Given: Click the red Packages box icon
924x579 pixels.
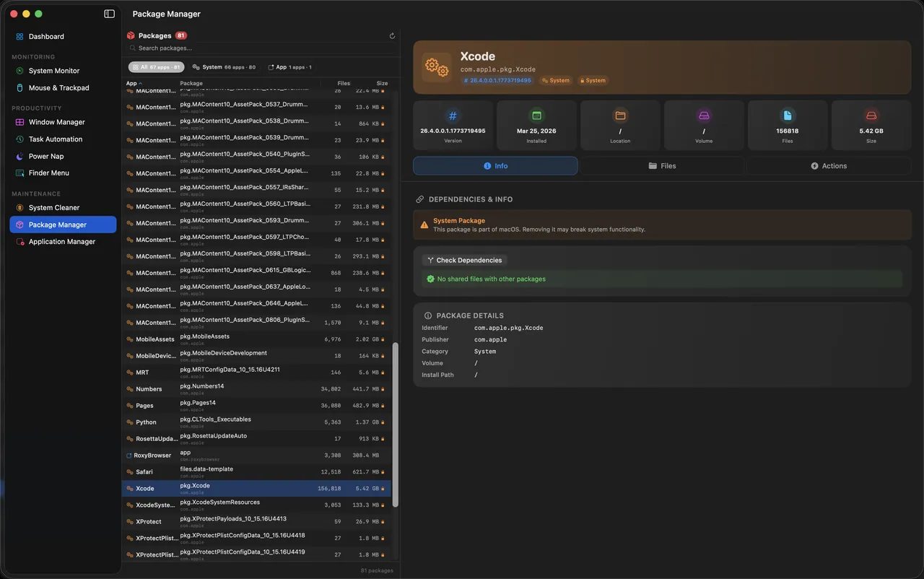Looking at the screenshot, I should click(131, 35).
